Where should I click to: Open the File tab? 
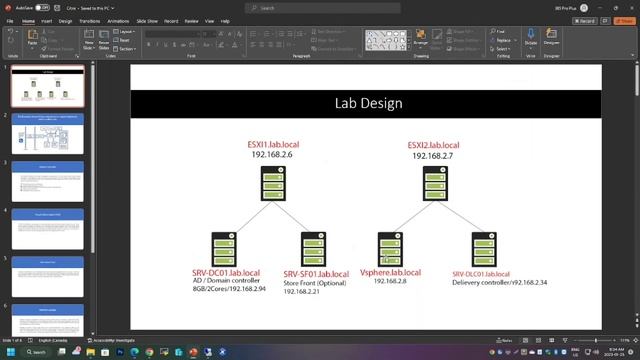(10, 21)
